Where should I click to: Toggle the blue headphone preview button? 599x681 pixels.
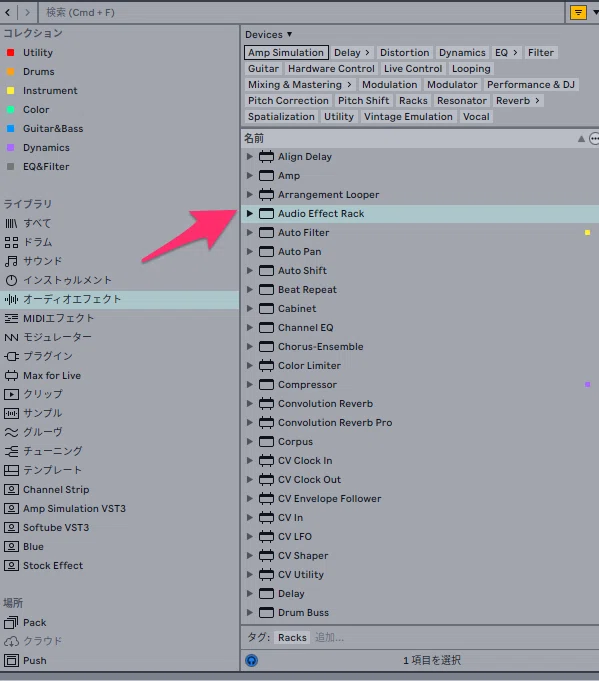point(252,661)
